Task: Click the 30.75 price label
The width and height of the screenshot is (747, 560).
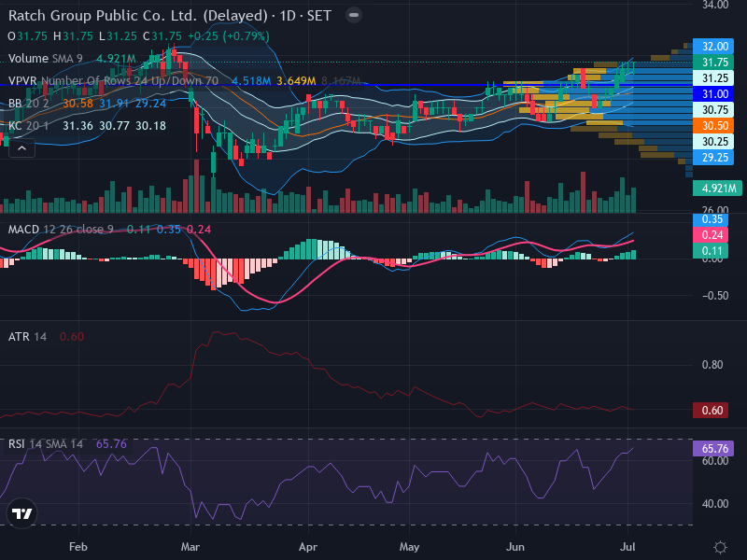Action: [x=713, y=110]
